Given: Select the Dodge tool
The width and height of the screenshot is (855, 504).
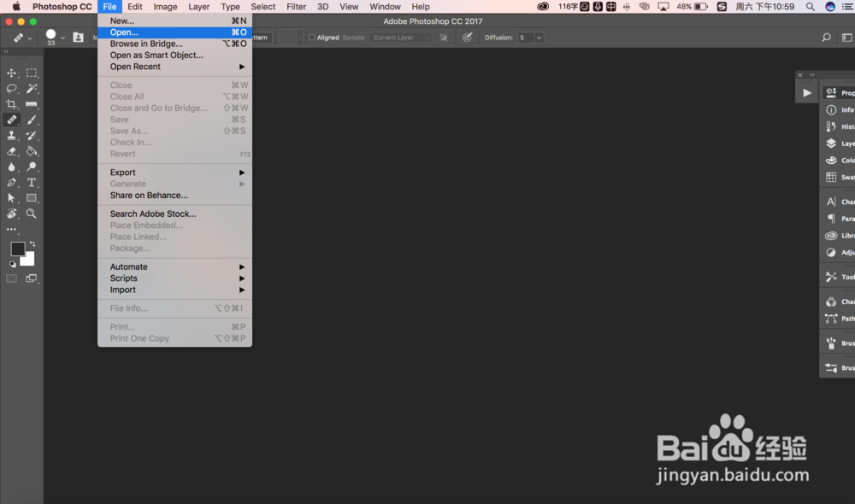Looking at the screenshot, I should (32, 167).
